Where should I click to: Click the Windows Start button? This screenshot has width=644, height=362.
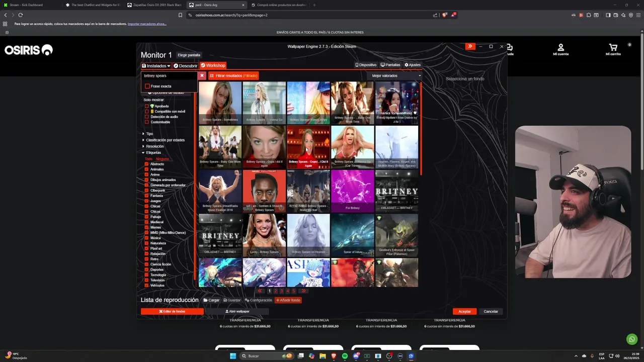point(233,356)
